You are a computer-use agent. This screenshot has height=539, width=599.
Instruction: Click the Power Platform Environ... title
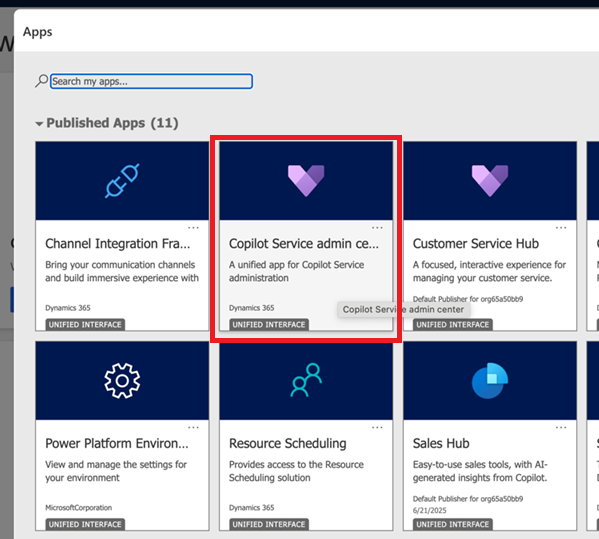117,444
